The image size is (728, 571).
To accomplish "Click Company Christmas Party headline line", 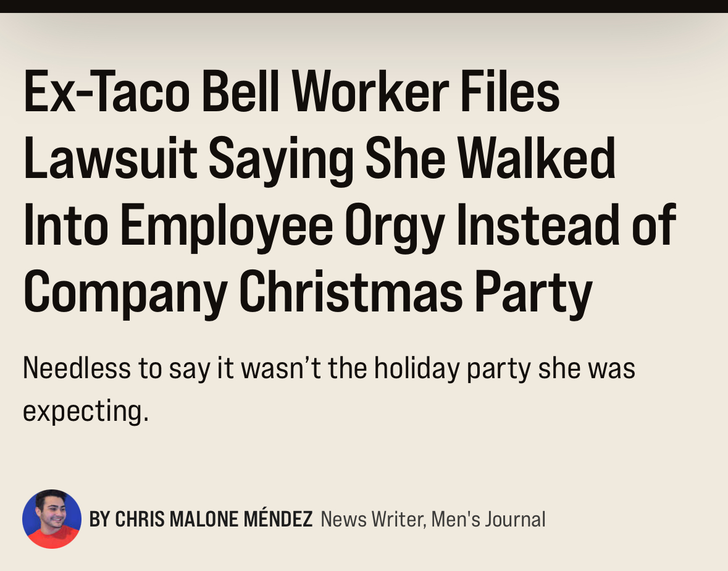I will click(x=308, y=294).
